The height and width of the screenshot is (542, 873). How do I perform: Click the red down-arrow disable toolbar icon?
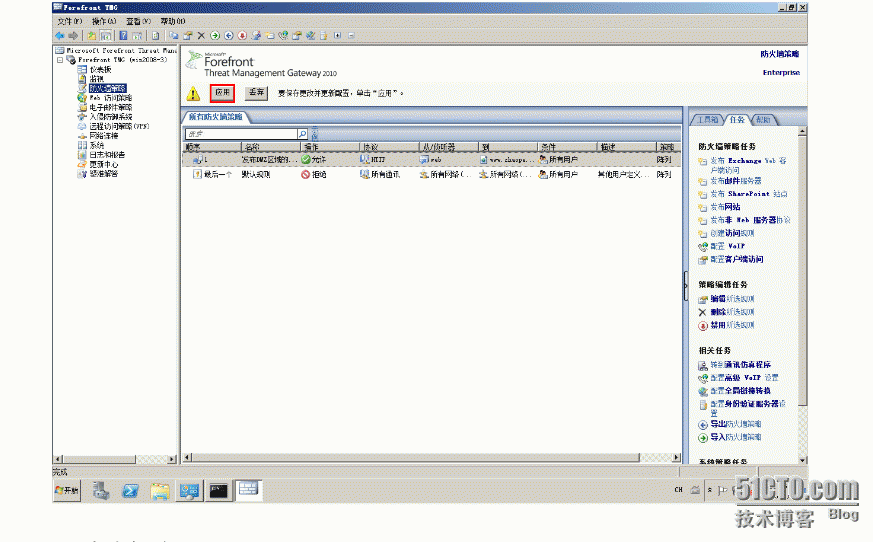click(x=242, y=36)
